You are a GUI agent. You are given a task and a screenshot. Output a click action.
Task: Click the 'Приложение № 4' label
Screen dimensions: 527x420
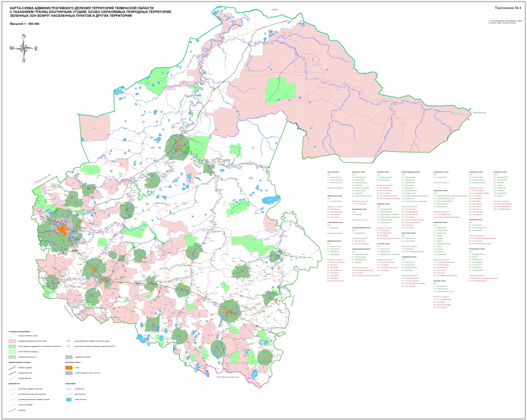click(508, 8)
